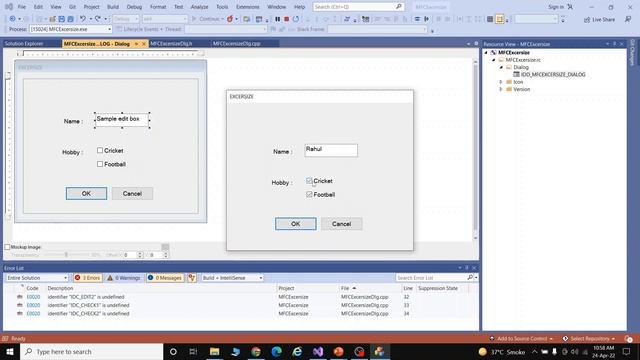Viewport: 640px width, 360px height.
Task: Open the x64 platform dropdown
Action: tap(164, 19)
